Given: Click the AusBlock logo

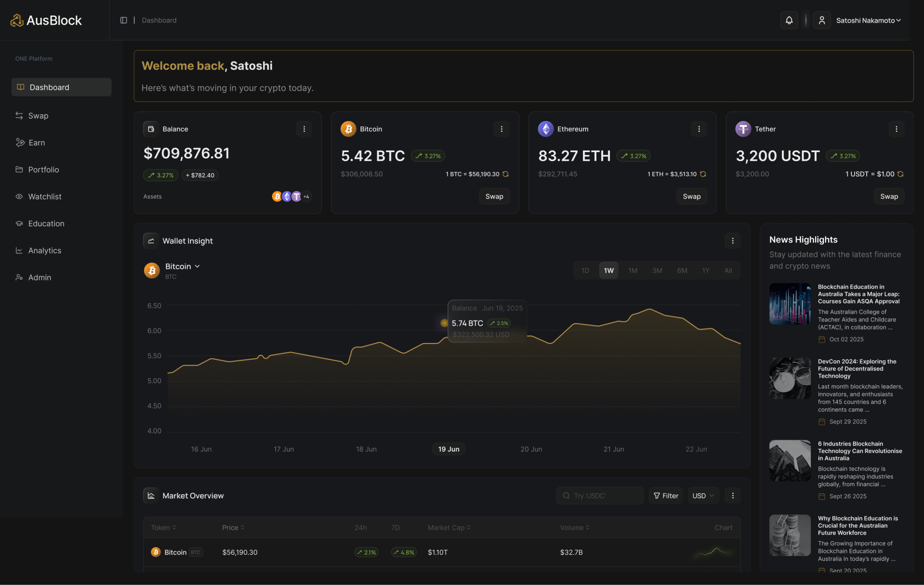Looking at the screenshot, I should (46, 20).
